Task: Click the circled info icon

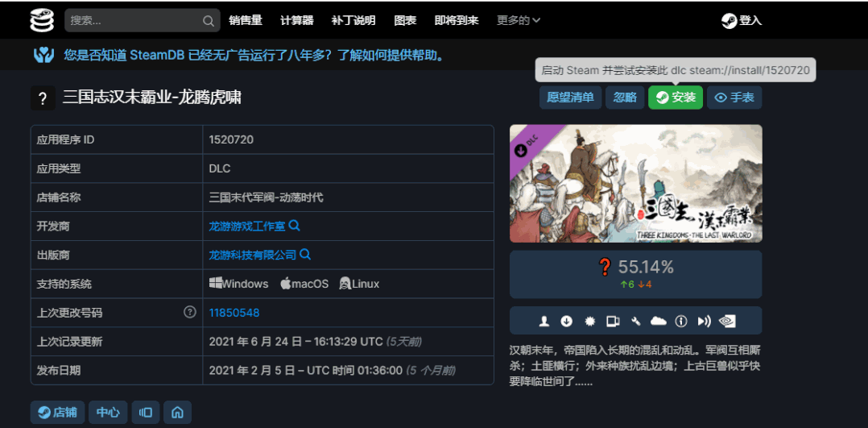Action: 681,321
